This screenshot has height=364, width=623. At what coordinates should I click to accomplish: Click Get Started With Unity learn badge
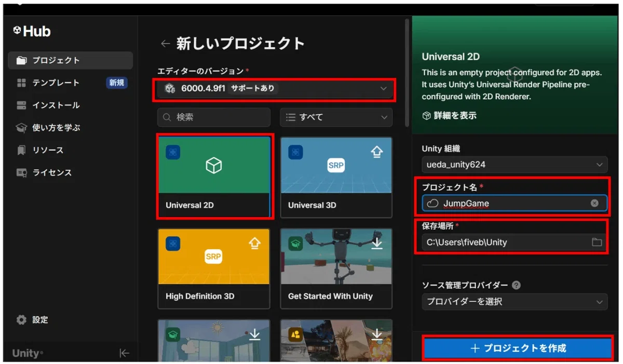click(x=295, y=244)
